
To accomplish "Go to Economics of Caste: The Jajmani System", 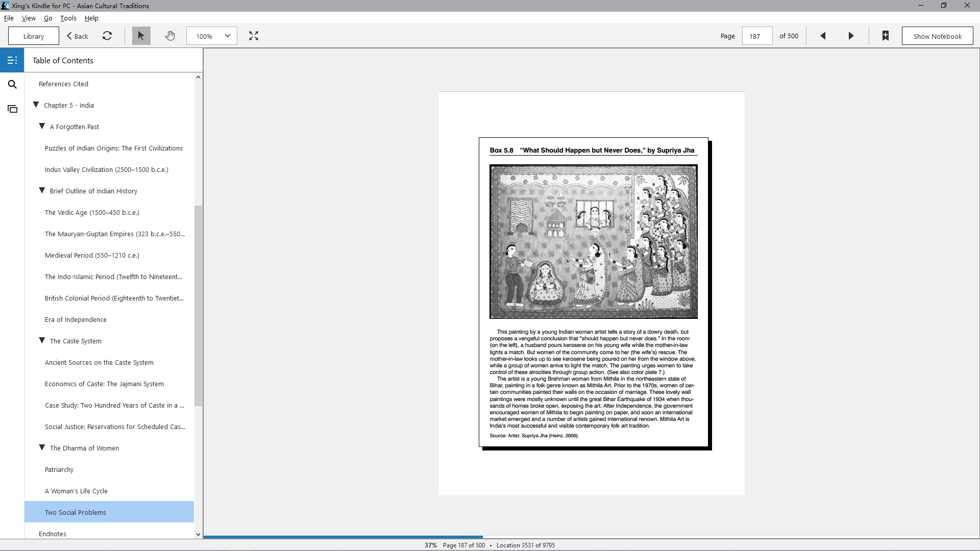I will (x=104, y=384).
